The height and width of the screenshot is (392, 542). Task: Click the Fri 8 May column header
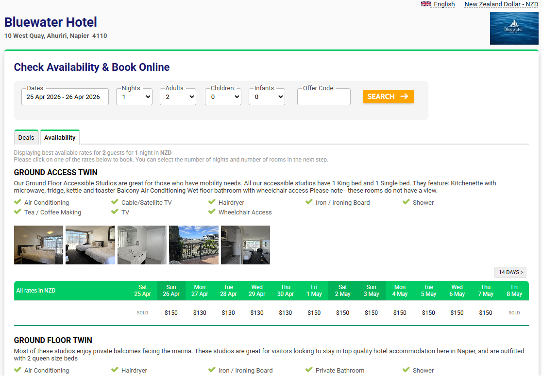514,291
